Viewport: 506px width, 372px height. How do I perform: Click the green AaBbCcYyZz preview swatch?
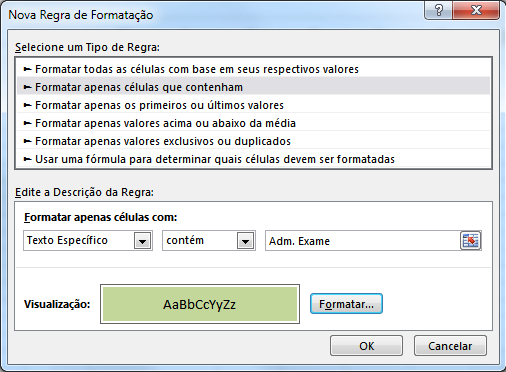(200, 304)
